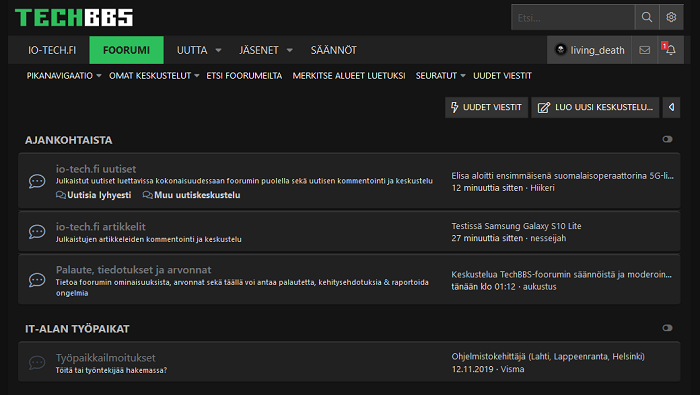Open the Säännöt nav item
This screenshot has height=395, width=700.
(x=333, y=50)
